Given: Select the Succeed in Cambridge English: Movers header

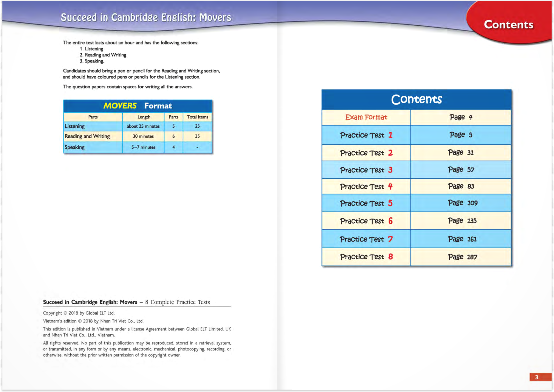Looking at the screenshot, I should 146,17.
